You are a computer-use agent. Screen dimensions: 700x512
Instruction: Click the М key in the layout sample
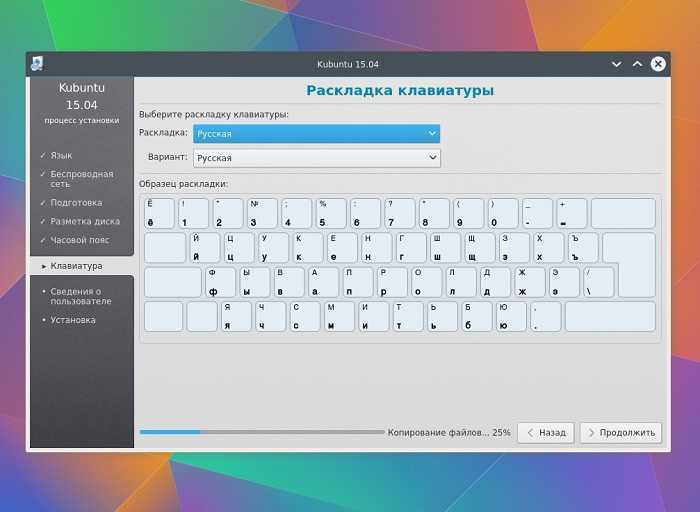coord(340,316)
